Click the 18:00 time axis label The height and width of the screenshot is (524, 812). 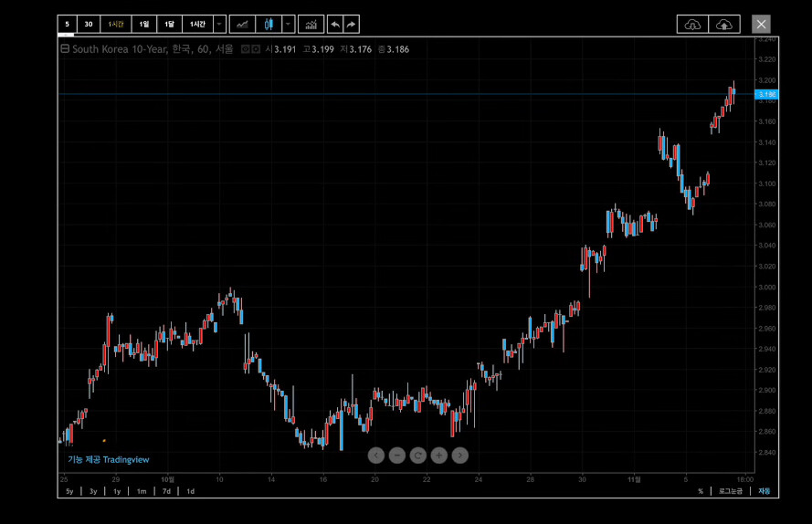[x=745, y=479]
